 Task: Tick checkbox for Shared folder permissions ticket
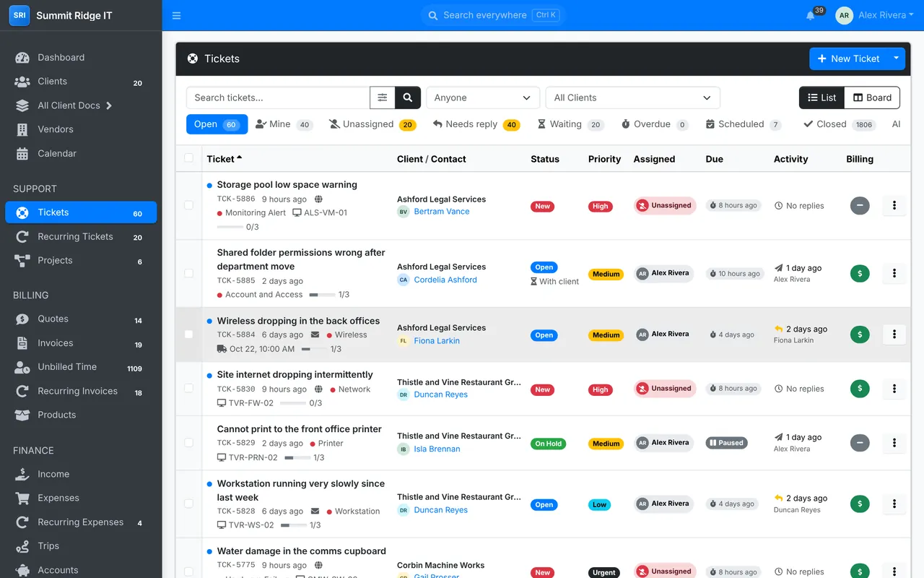coord(189,273)
